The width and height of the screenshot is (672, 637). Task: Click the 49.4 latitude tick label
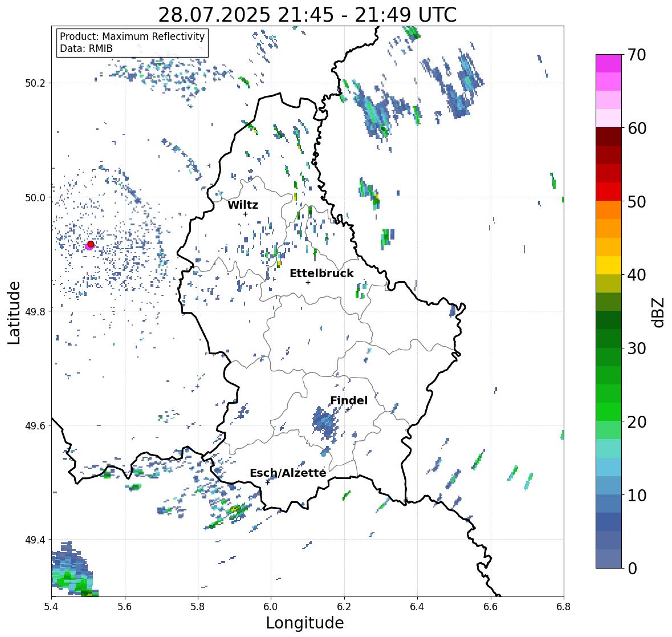[x=35, y=539]
